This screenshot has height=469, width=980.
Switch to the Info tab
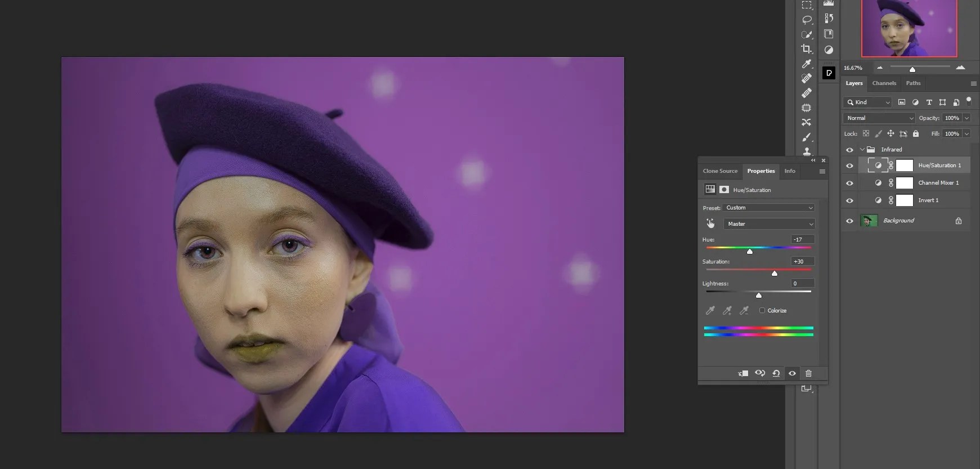coord(790,171)
